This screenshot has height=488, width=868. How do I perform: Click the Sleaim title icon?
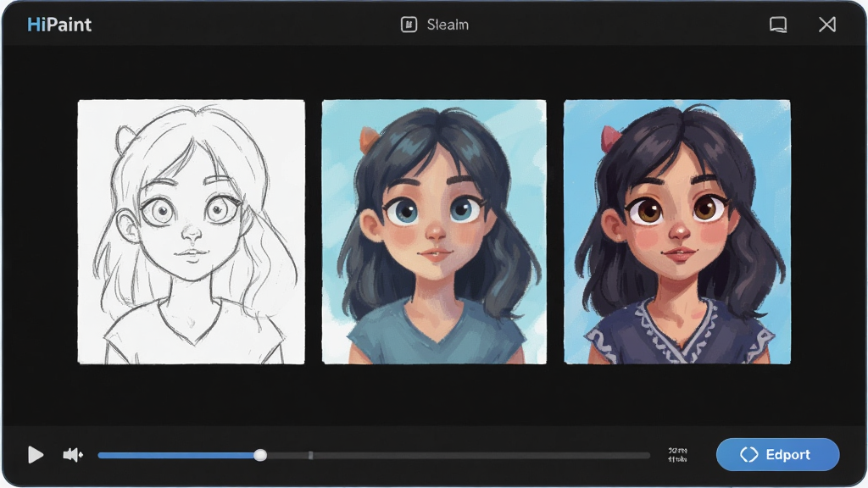[x=409, y=25]
